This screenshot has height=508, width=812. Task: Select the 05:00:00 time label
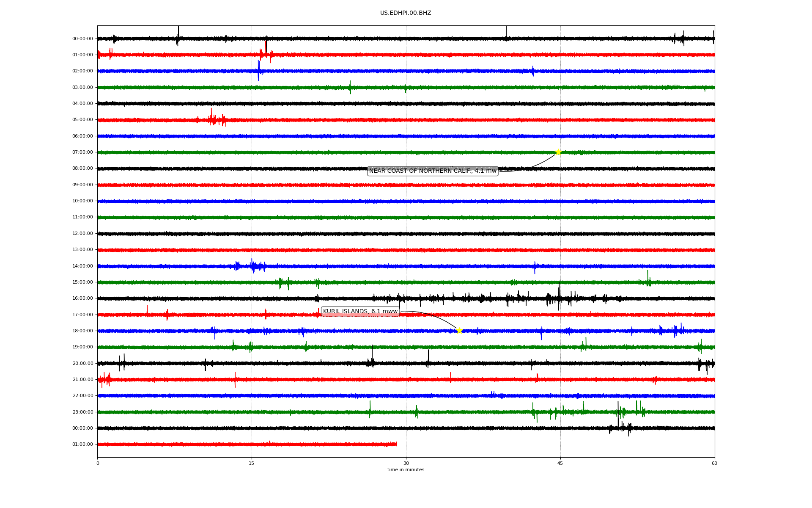pos(82,120)
